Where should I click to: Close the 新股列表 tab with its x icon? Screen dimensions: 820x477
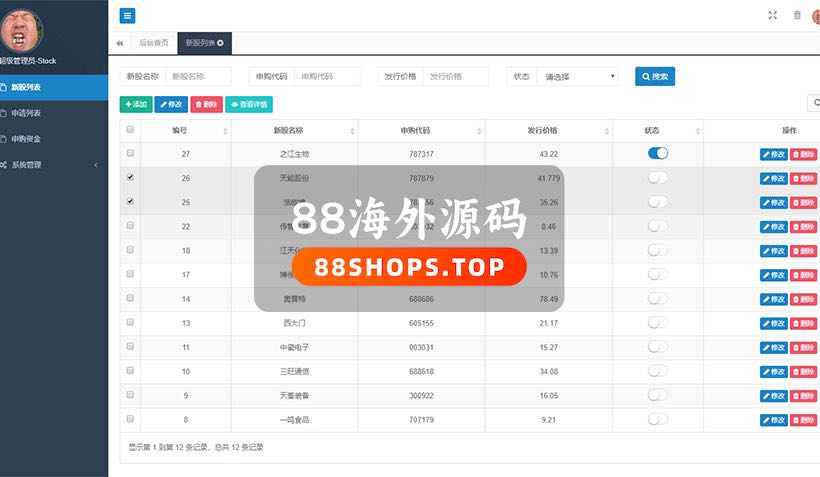[x=220, y=43]
